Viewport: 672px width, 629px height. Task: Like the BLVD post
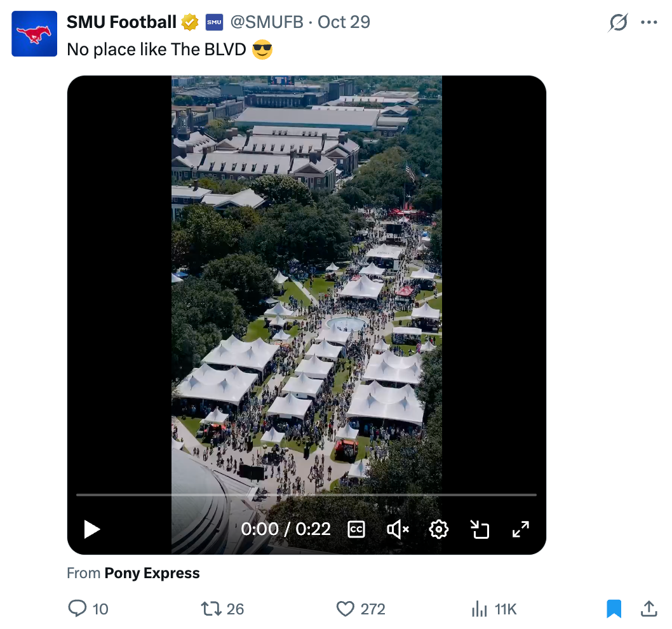pos(345,609)
